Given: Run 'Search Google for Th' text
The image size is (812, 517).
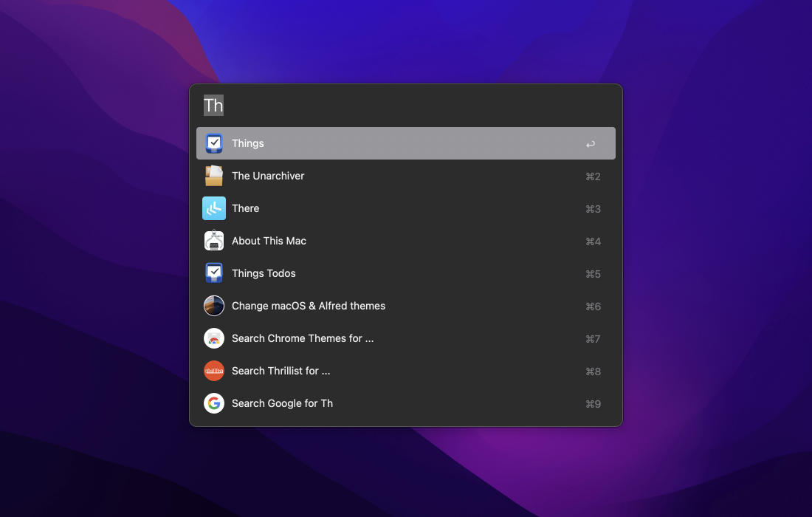Looking at the screenshot, I should (x=282, y=403).
